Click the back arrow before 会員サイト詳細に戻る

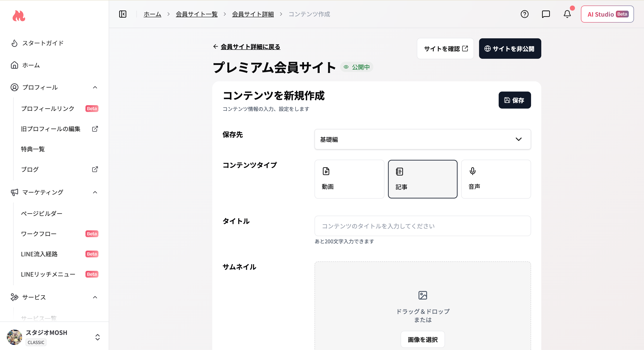(x=215, y=46)
